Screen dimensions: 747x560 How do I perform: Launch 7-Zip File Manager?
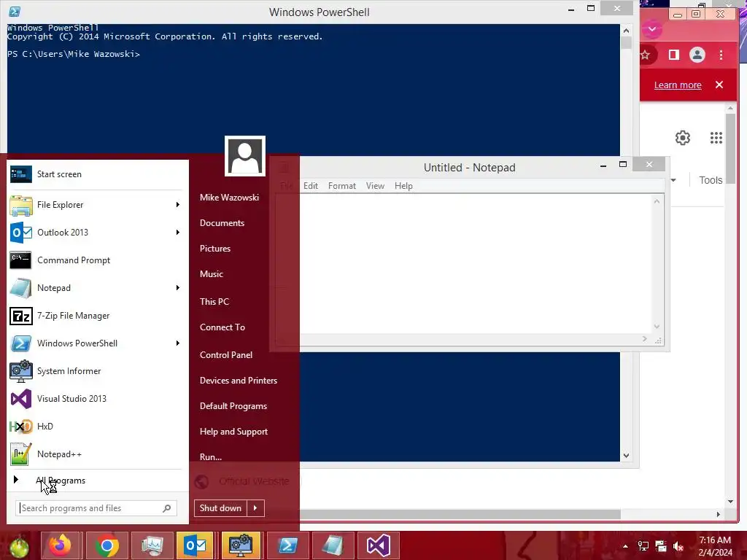click(x=98, y=315)
